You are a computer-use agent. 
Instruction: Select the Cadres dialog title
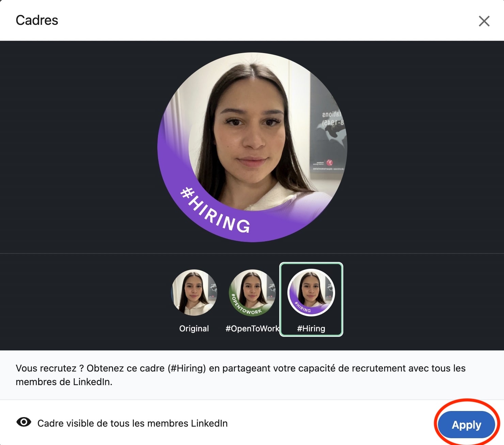37,20
